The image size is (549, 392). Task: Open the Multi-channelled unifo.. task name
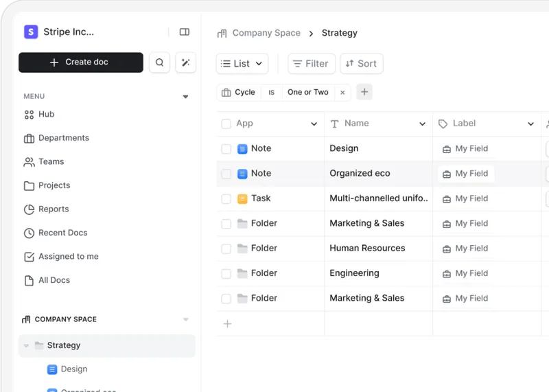click(x=379, y=198)
